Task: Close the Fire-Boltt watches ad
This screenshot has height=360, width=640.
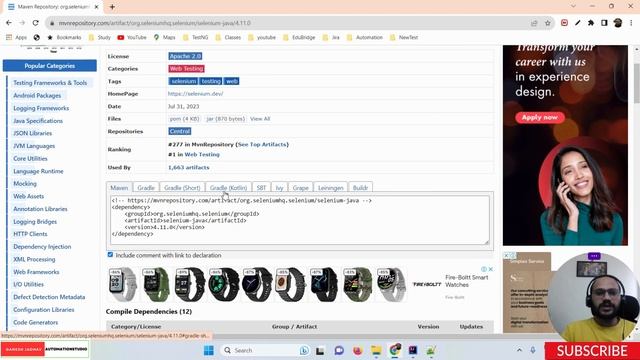Action: (491, 269)
